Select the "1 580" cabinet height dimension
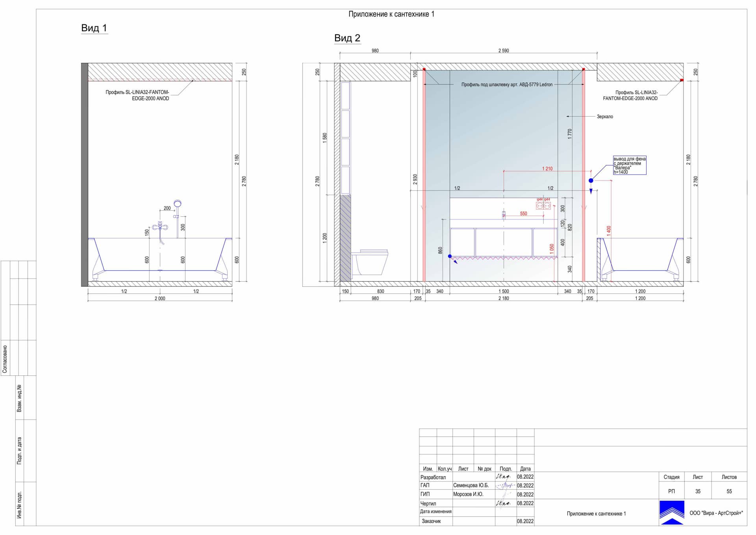 (x=325, y=137)
